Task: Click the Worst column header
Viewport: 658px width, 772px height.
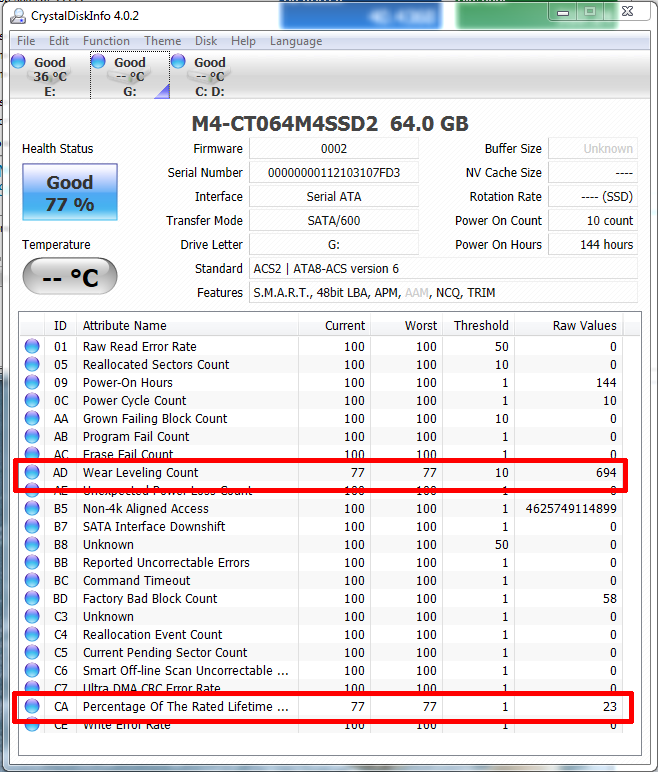Action: coord(406,325)
